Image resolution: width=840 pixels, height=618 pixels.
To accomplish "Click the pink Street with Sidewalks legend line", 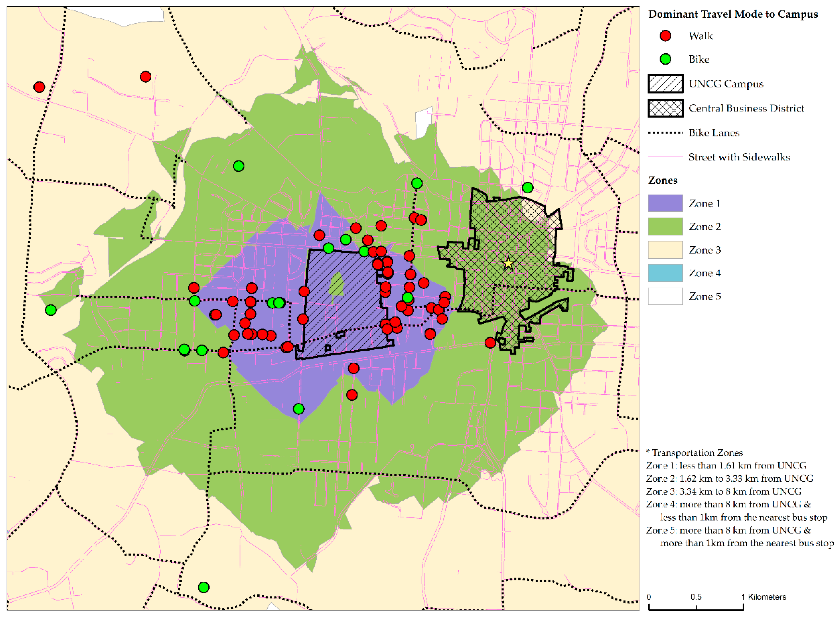I will pyautogui.click(x=665, y=157).
